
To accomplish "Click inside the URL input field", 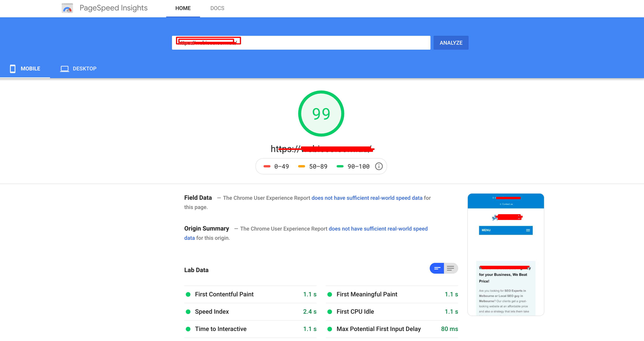I will pos(300,43).
